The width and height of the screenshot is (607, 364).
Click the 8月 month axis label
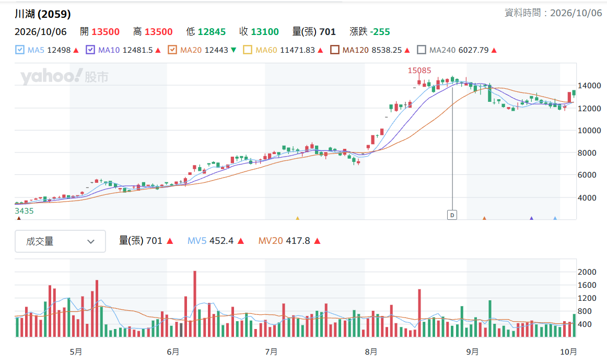(371, 351)
